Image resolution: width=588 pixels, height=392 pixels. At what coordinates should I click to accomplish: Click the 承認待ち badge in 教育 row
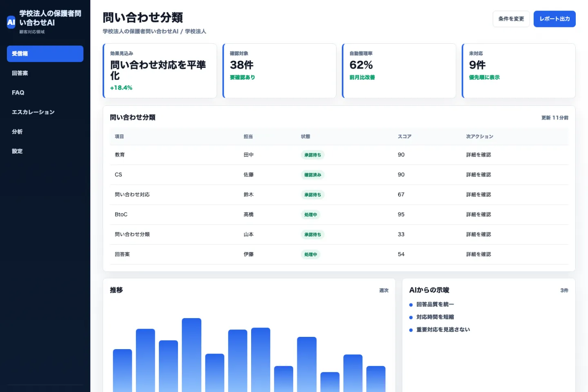point(313,155)
